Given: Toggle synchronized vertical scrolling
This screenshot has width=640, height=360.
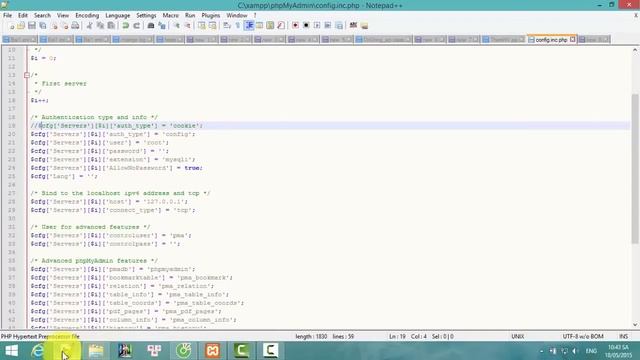Looking at the screenshot, I should (x=202, y=26).
